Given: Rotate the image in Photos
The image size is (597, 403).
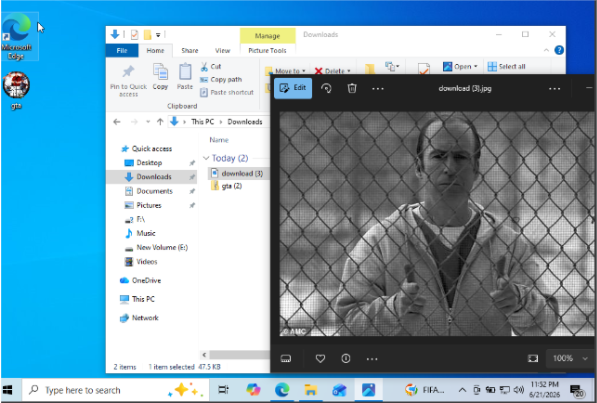Looking at the screenshot, I should [x=326, y=88].
